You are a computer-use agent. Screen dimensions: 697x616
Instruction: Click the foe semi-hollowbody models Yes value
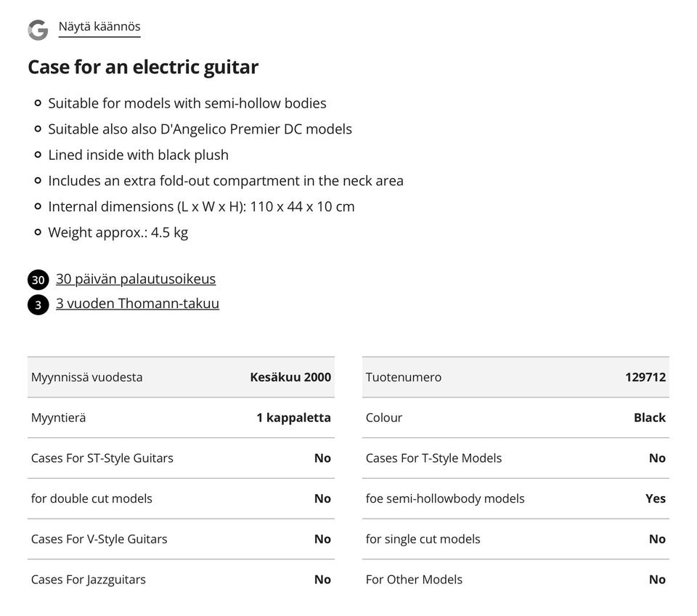656,498
